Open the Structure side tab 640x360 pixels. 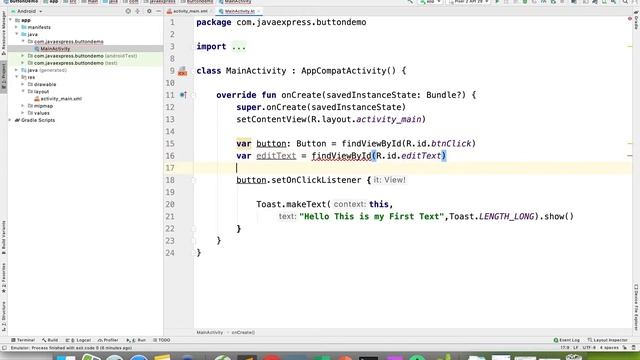(3, 316)
